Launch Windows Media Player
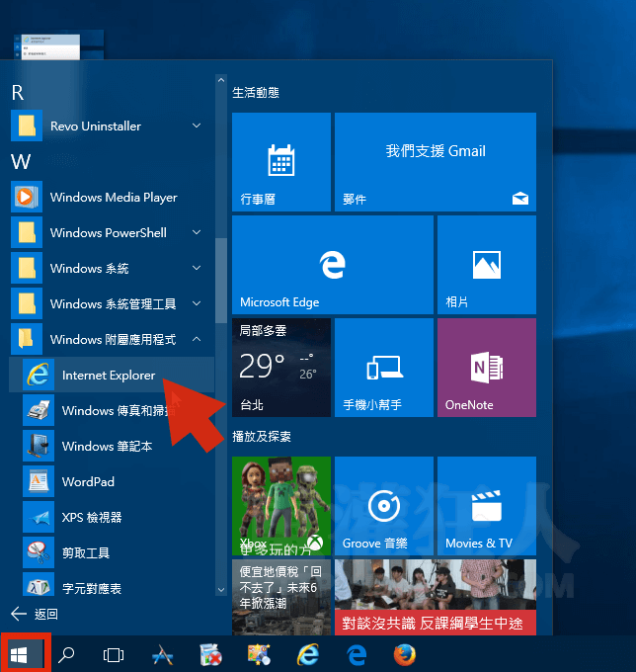The height and width of the screenshot is (672, 636). click(113, 198)
